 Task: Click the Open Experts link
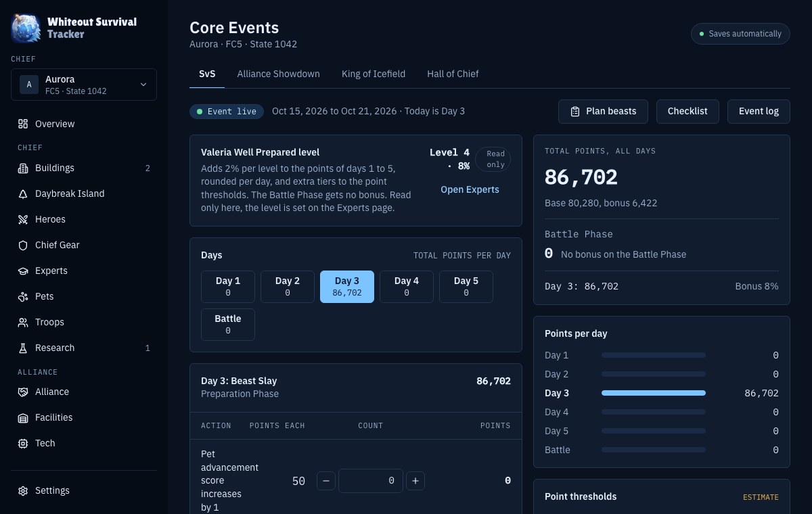(x=470, y=189)
